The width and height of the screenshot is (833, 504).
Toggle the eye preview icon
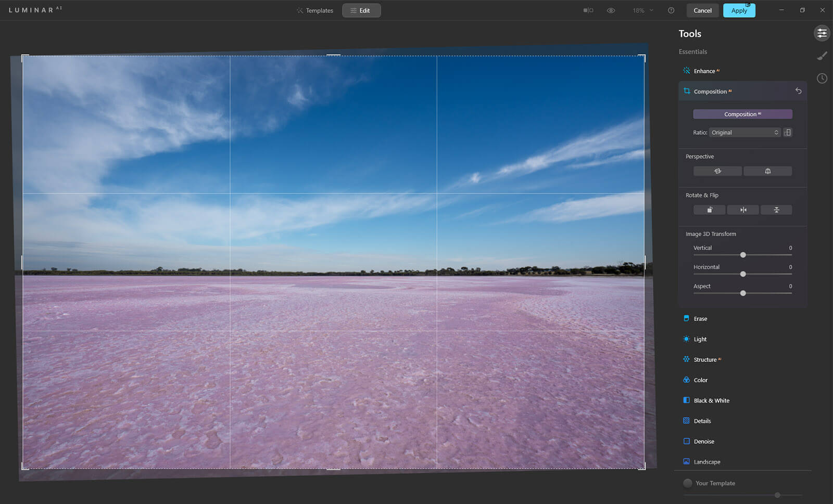coord(611,10)
